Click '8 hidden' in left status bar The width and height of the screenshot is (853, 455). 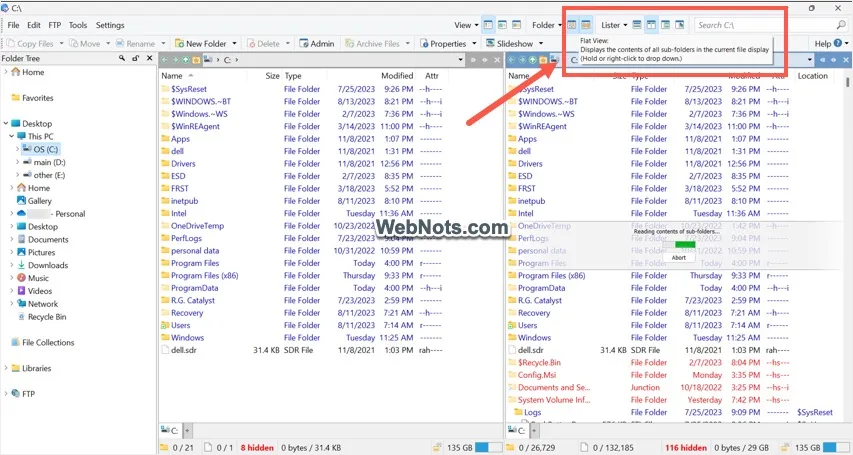pos(257,447)
